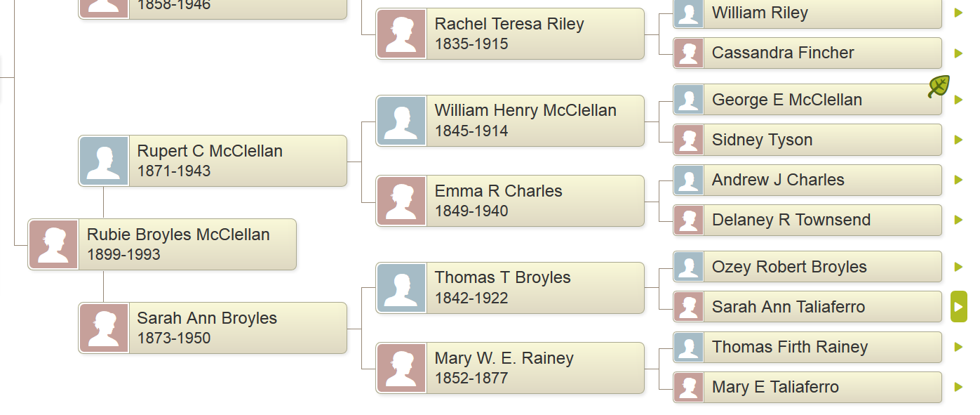Click Sidney Tyson's portrait silhouette
The image size is (980, 415).
point(688,140)
